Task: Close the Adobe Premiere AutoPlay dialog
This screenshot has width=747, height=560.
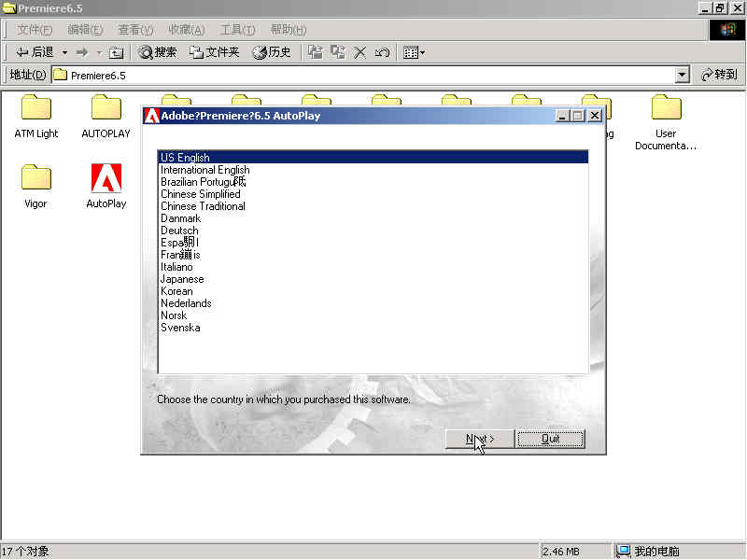Action: tap(595, 116)
